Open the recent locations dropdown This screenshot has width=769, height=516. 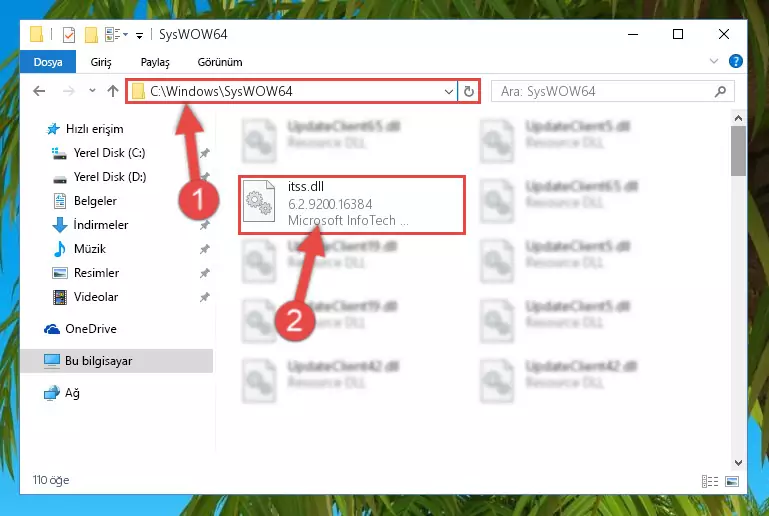click(x=92, y=91)
